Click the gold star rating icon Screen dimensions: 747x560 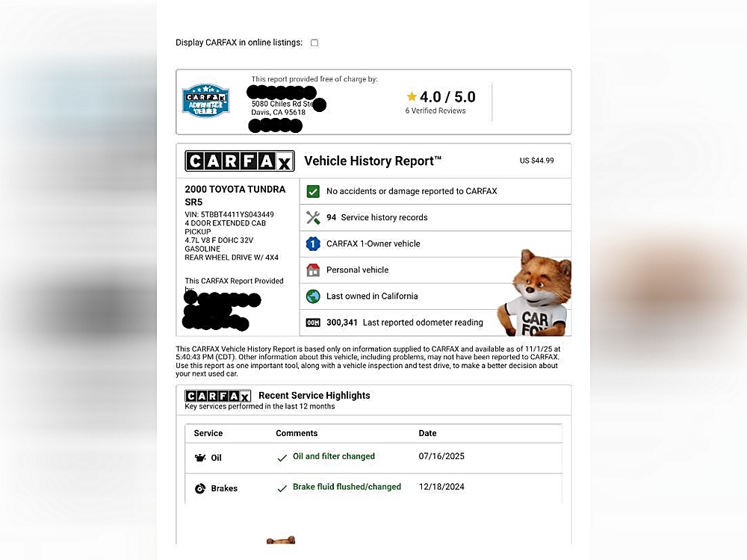point(412,96)
